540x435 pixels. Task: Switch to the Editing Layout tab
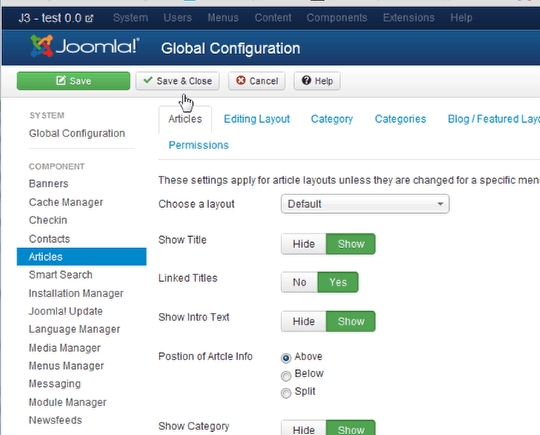pos(257,119)
